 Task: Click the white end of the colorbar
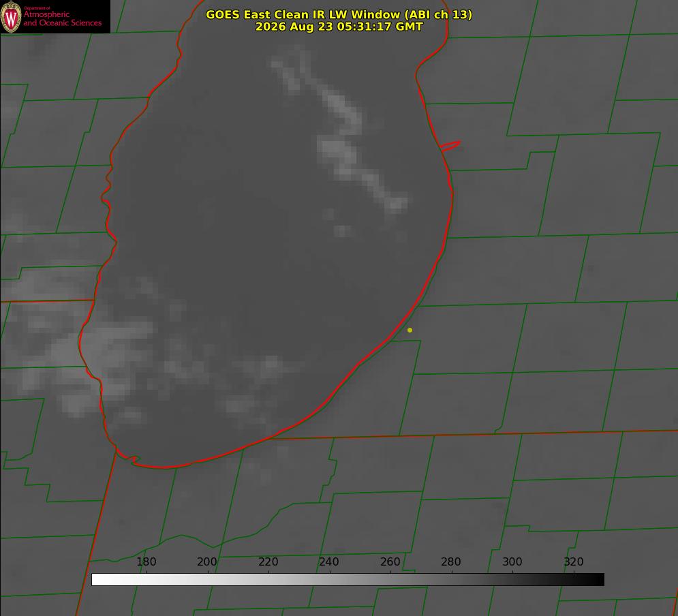pyautogui.click(x=97, y=579)
